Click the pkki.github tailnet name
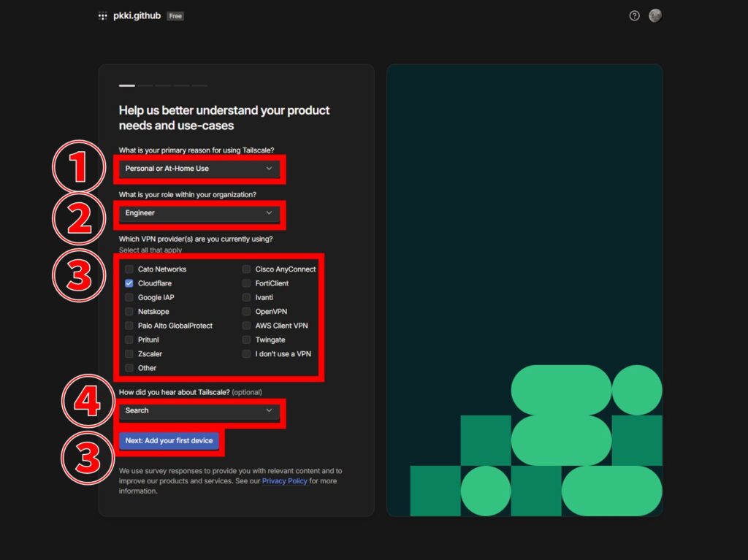 (137, 16)
